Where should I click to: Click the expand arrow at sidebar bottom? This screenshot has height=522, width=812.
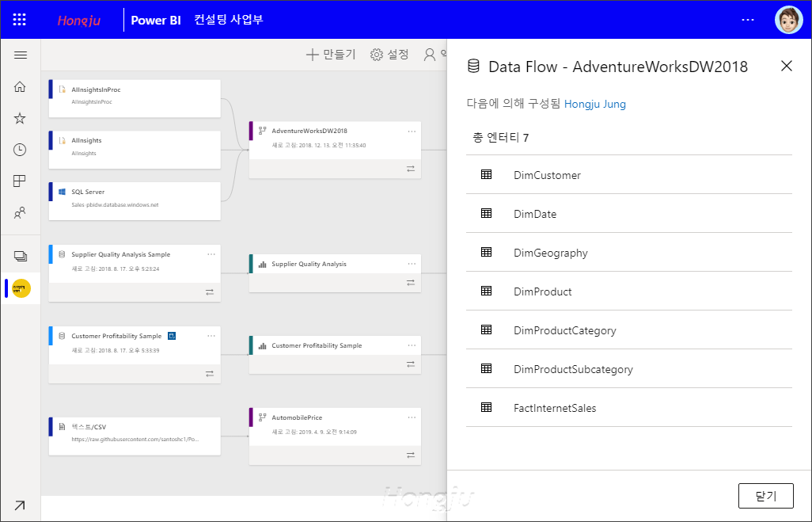pos(20,505)
